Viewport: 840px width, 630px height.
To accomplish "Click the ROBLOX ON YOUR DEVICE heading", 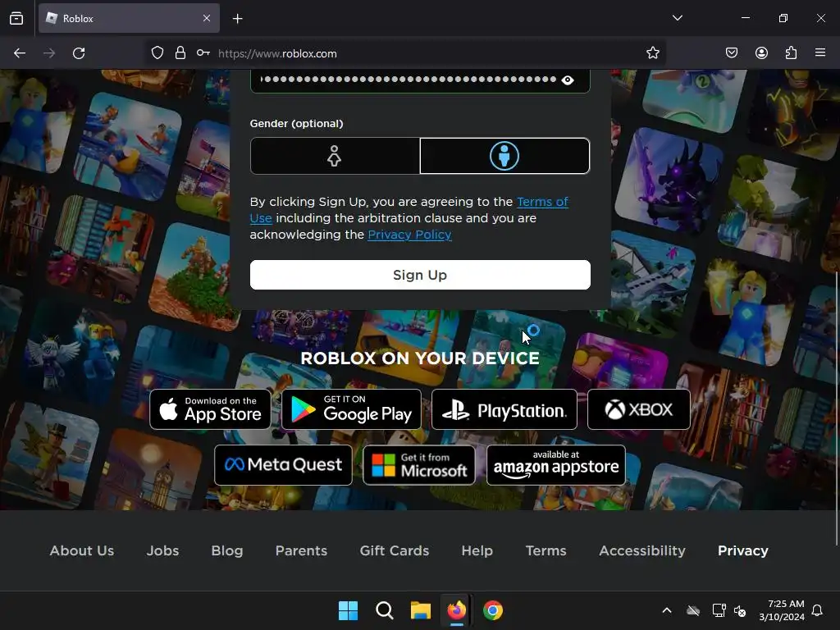I will click(420, 358).
